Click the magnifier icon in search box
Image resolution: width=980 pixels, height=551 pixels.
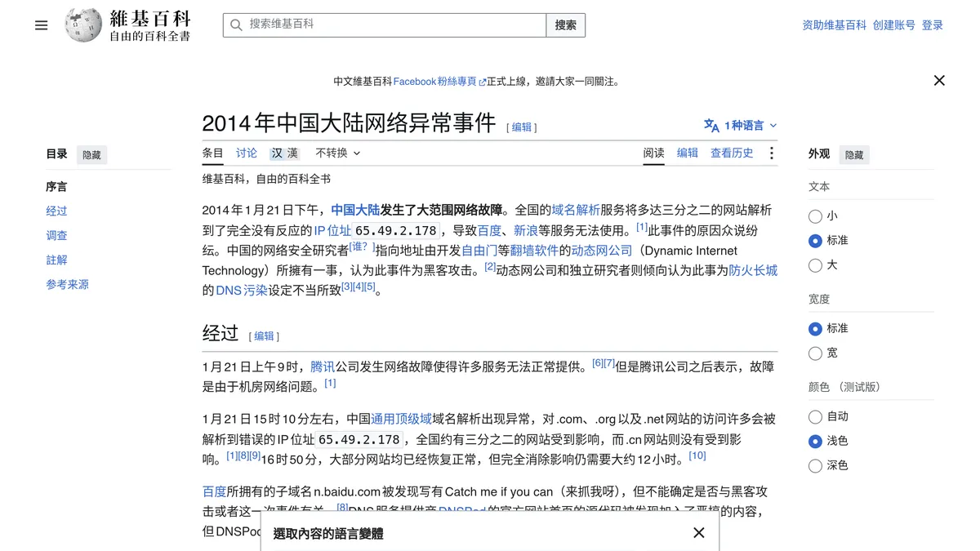pyautogui.click(x=236, y=25)
